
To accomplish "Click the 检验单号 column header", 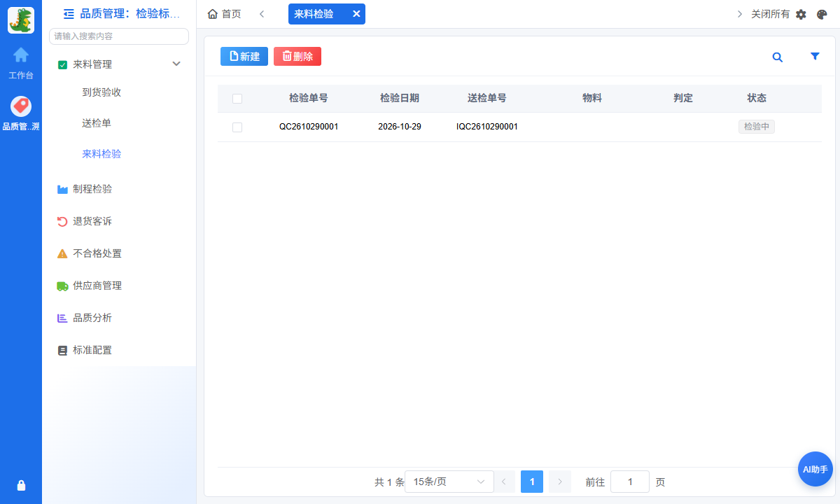I will click(x=309, y=99).
